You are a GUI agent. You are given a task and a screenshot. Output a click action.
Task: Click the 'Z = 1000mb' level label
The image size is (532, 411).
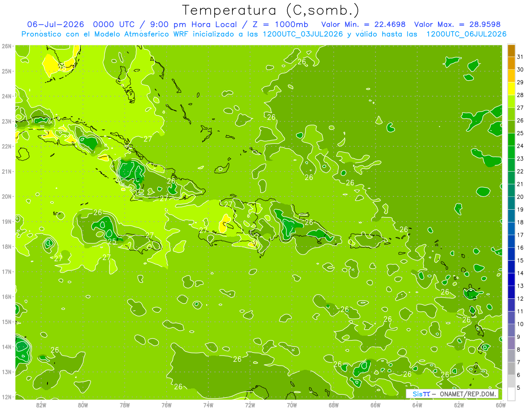[282, 24]
